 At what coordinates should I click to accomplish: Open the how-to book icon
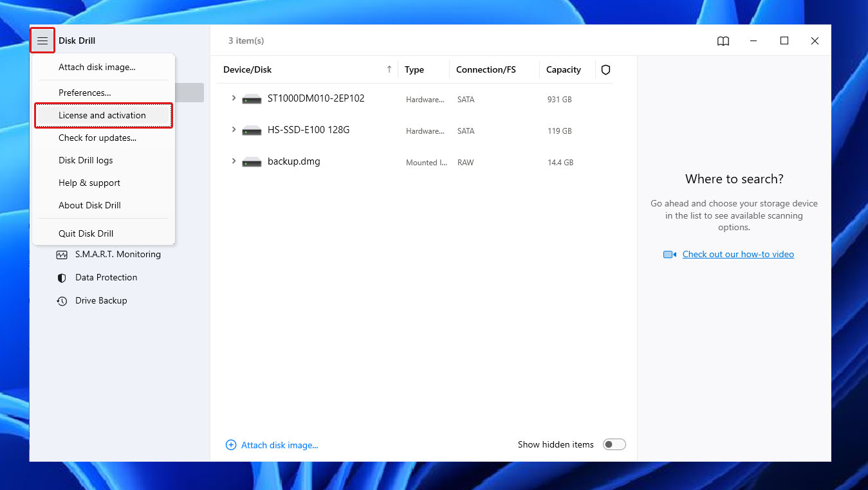[x=723, y=41]
